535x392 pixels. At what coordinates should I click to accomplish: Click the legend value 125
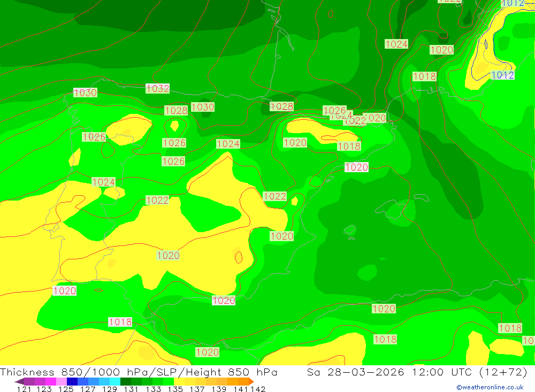coord(66,389)
